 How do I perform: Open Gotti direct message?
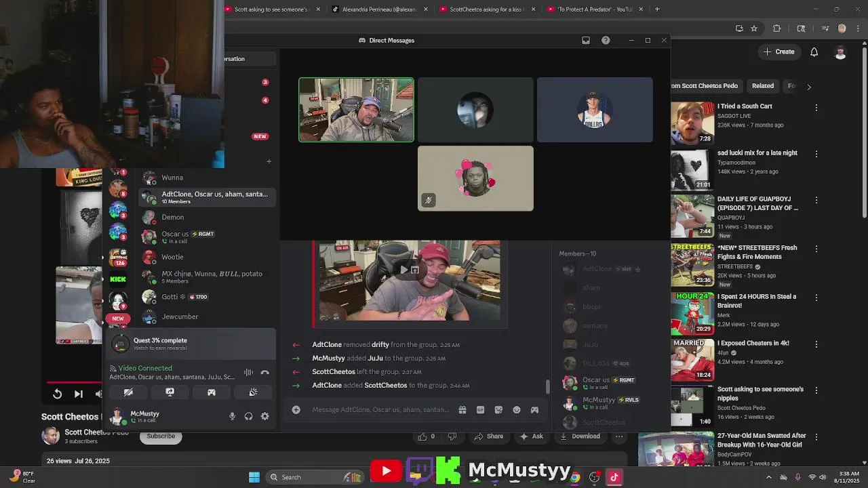[207, 297]
